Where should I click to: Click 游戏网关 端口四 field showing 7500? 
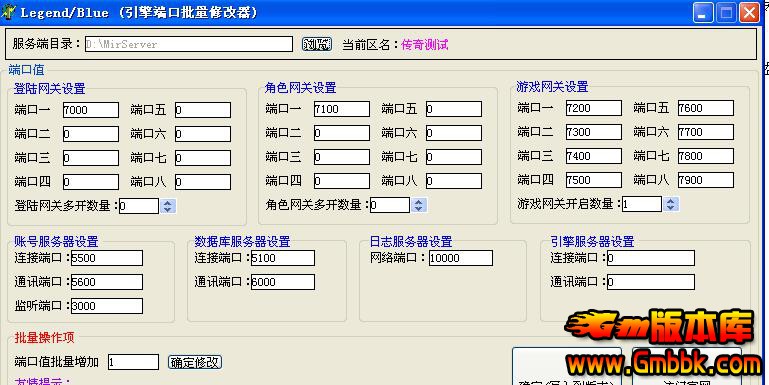593,180
